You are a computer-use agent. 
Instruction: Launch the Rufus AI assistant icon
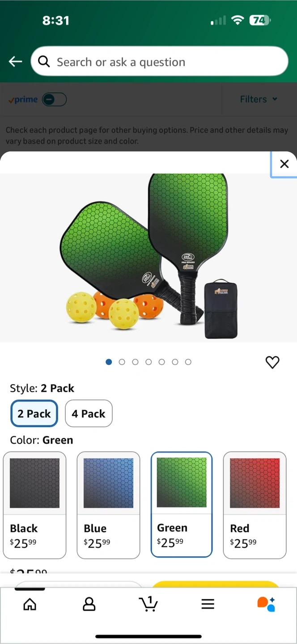tap(266, 604)
